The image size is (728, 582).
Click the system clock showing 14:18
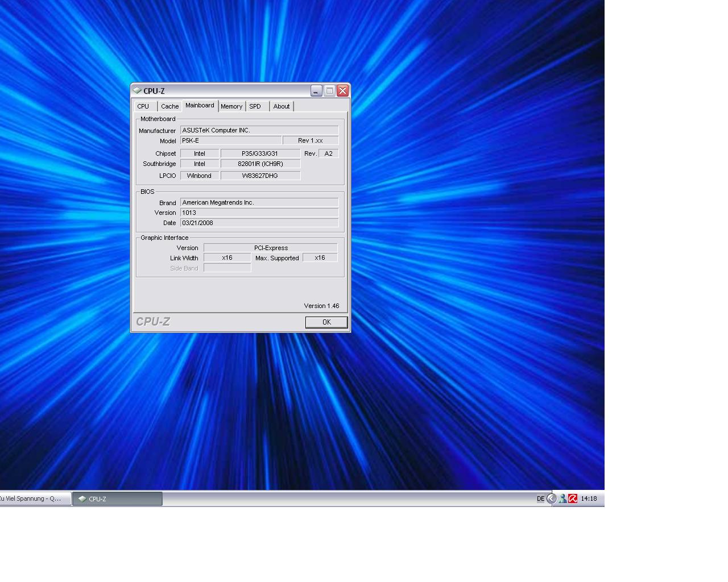pos(589,499)
